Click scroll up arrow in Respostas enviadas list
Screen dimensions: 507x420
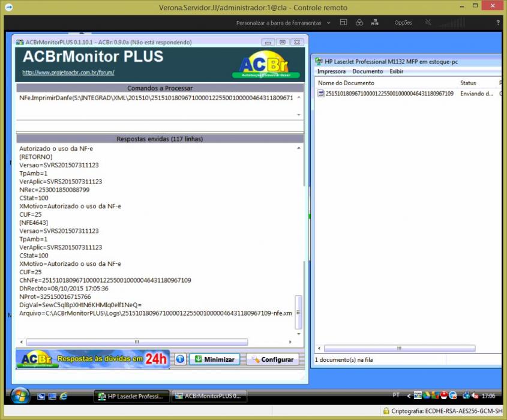299,148
